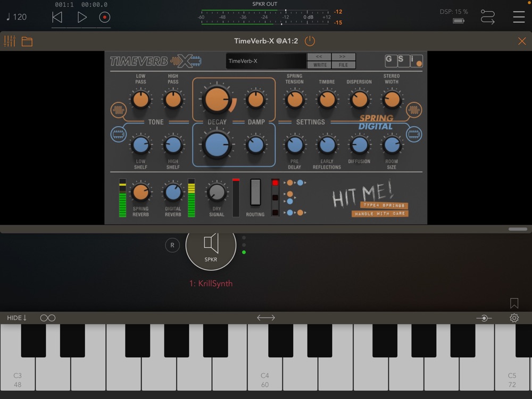This screenshot has width=532, height=399.
Task: Toggle the TimeVerb-X plugin power button
Action: point(310,41)
